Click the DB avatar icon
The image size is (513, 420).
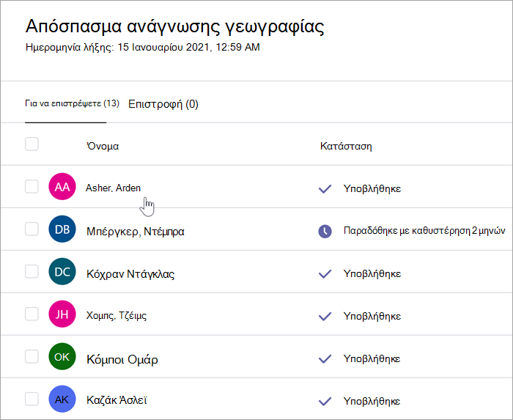coord(62,229)
